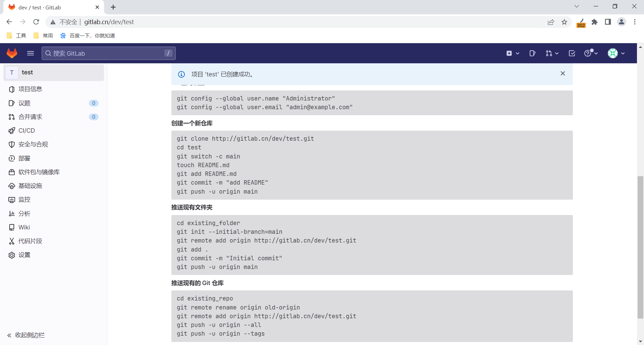The image size is (644, 345).
Task: Open the 百度一下，你就知道 bookmark
Action: click(x=88, y=36)
